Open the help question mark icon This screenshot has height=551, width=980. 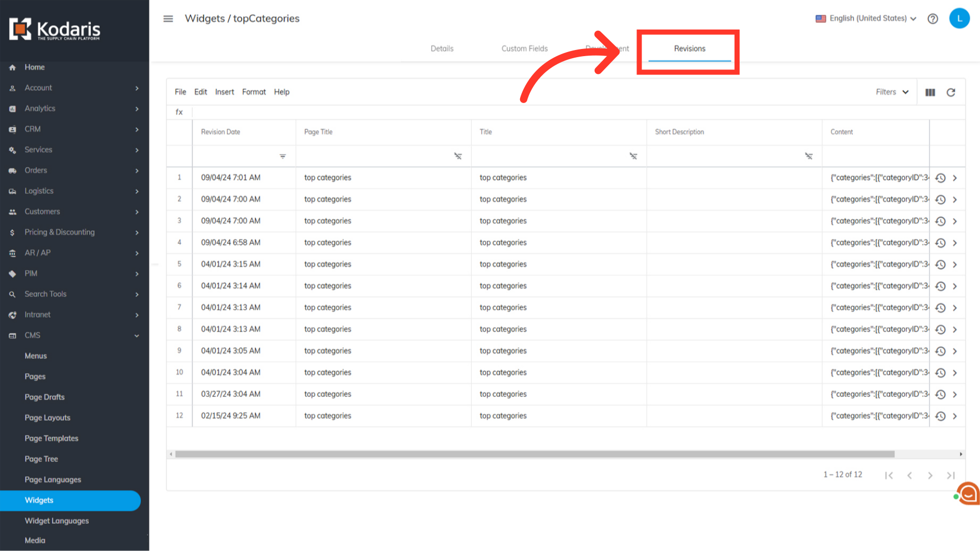coord(933,19)
